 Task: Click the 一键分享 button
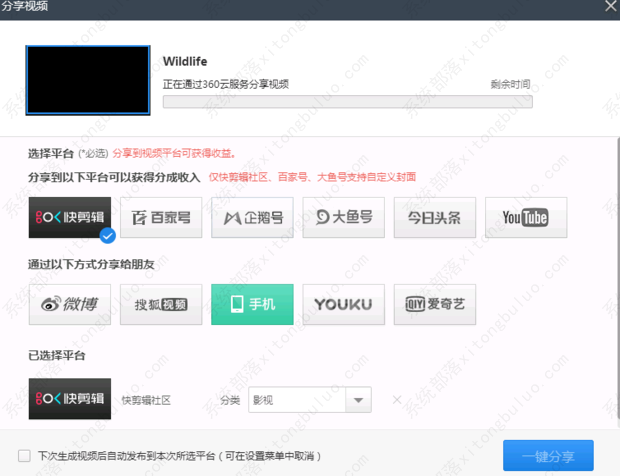tap(548, 456)
